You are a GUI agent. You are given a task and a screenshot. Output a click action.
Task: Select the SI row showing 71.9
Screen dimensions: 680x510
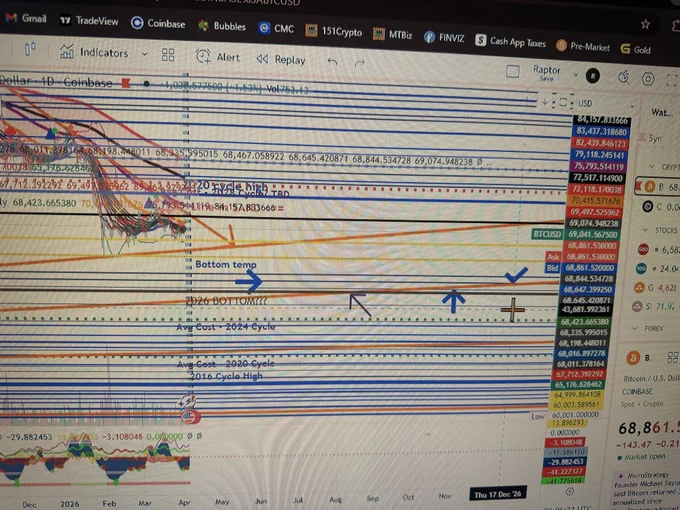[x=655, y=307]
